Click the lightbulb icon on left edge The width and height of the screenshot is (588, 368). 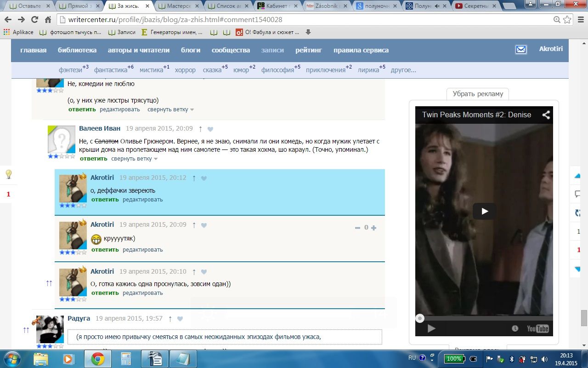click(x=8, y=174)
